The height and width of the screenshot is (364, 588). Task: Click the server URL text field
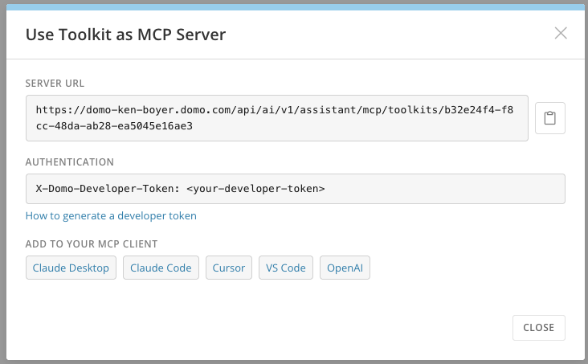tap(277, 118)
